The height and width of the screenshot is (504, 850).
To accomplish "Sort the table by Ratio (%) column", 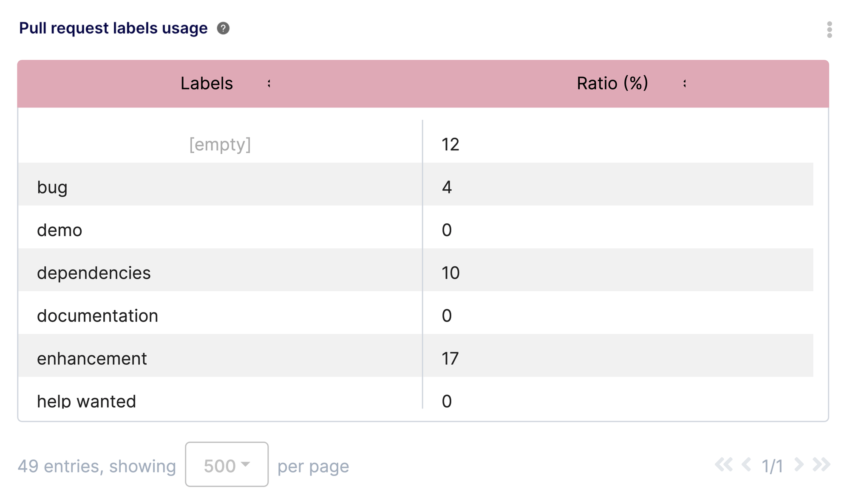I will pyautogui.click(x=612, y=83).
